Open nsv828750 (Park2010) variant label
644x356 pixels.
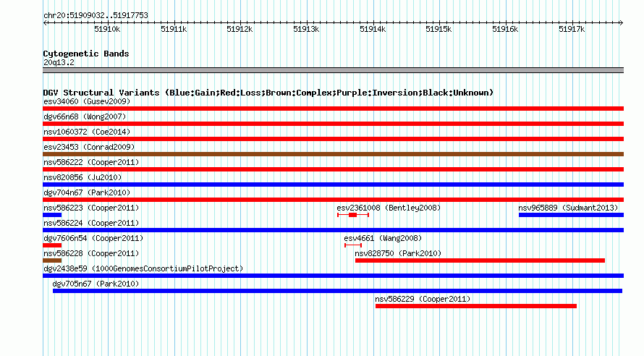pos(398,253)
